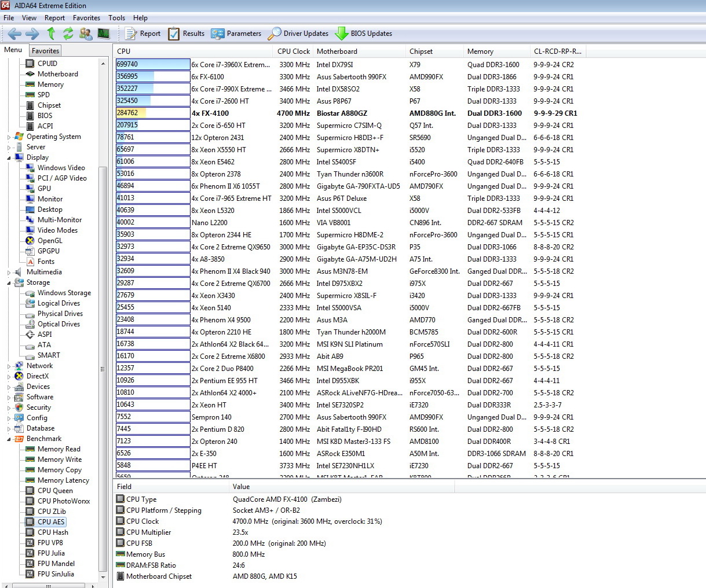The image size is (706, 588).
Task: Click the Forward navigation arrow icon
Action: (32, 34)
